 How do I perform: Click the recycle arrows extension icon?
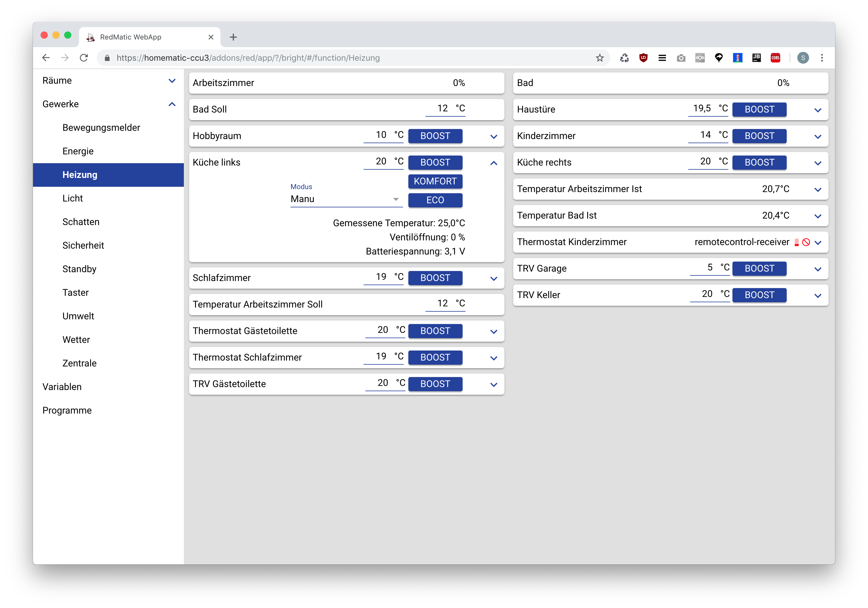coord(624,58)
